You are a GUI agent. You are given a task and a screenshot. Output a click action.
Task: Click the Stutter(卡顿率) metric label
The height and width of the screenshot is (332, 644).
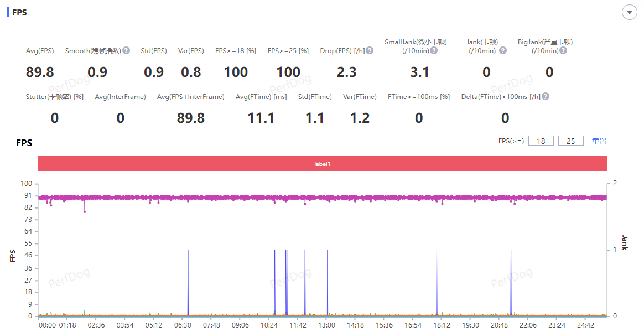[x=54, y=97]
